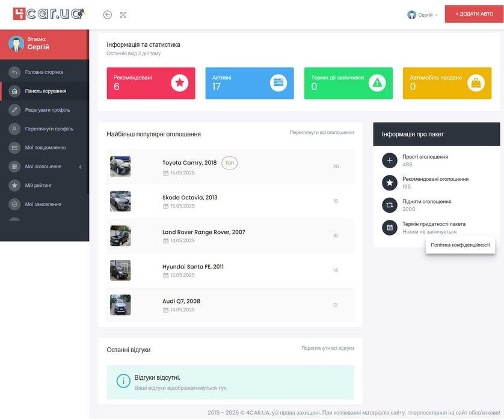Click the Рекомендовані red statistics card
Screen dimensions: 504x420
tap(151, 83)
